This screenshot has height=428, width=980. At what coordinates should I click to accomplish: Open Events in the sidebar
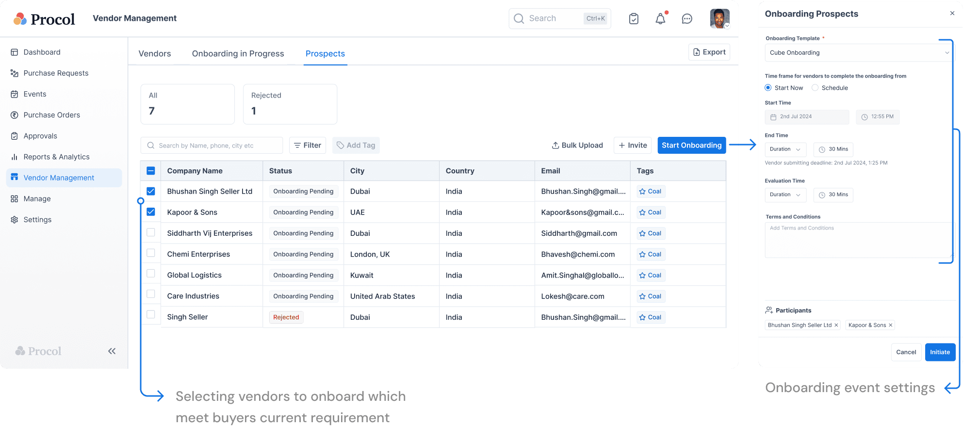29,94
